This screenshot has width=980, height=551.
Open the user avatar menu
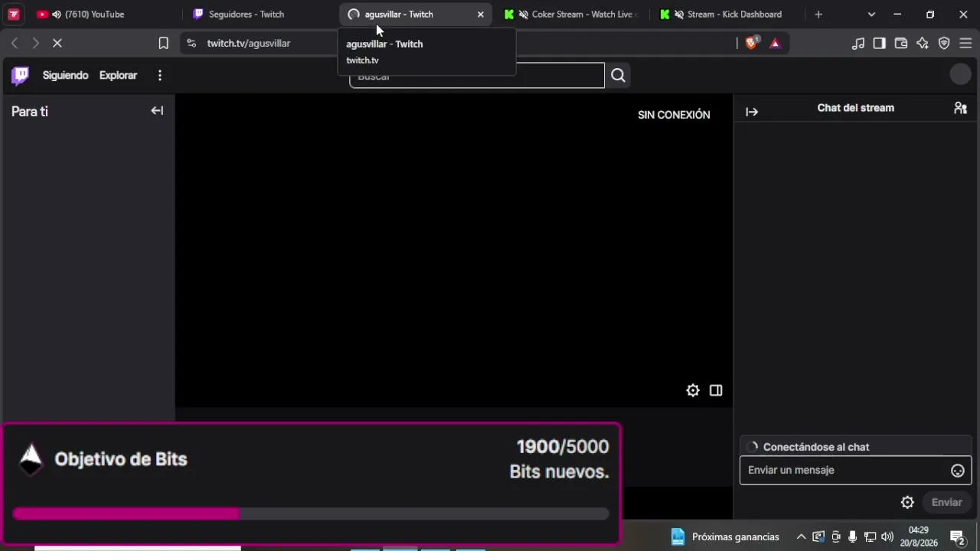(960, 74)
